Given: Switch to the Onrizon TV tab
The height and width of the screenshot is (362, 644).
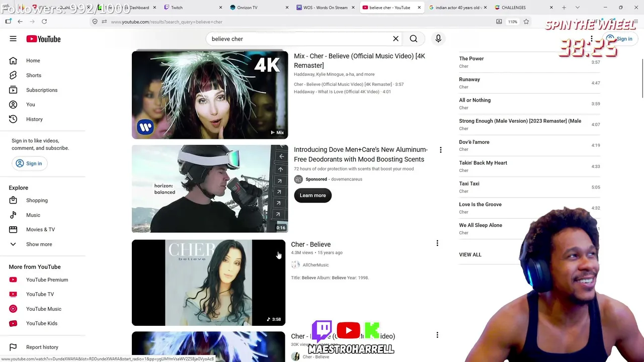Looking at the screenshot, I should [x=259, y=8].
